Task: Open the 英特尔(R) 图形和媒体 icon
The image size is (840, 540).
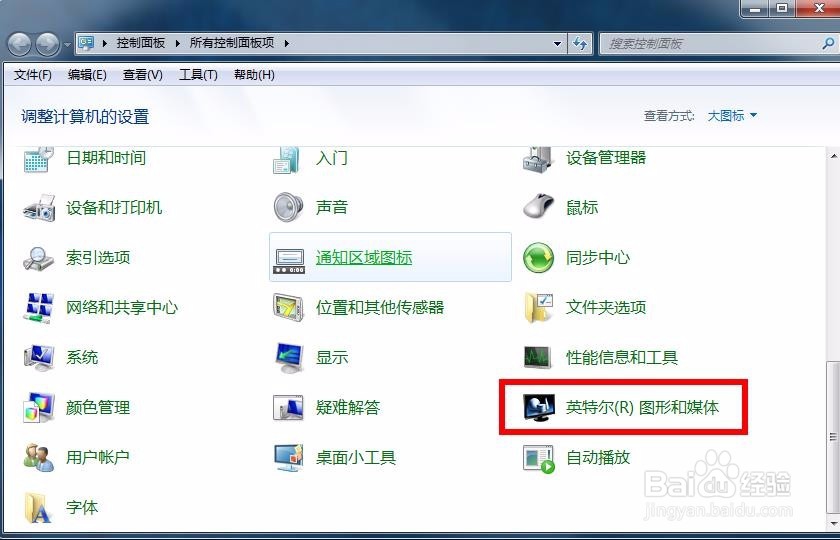Action: coord(538,408)
